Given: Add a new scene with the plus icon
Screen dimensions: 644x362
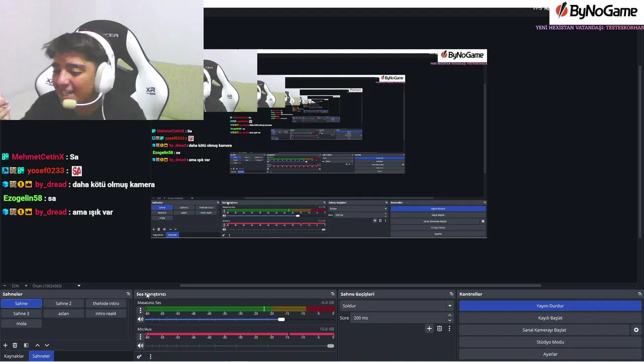Looking at the screenshot, I should [6, 345].
